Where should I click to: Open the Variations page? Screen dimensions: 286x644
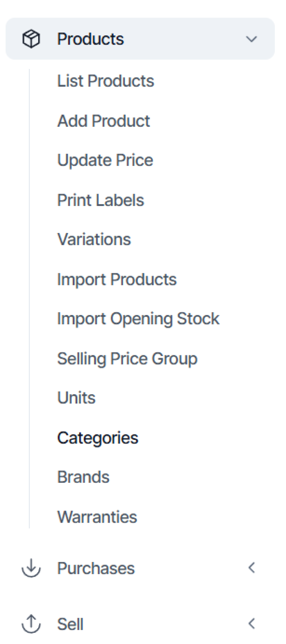click(94, 240)
